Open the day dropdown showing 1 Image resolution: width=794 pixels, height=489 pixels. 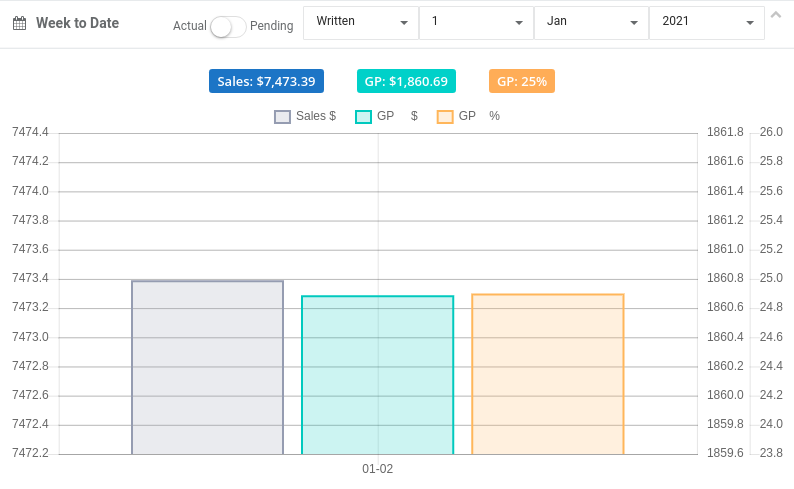[x=476, y=23]
